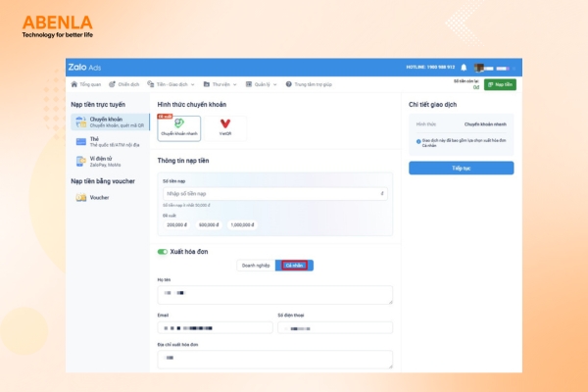The image size is (588, 392).
Task: Choose the 500,000 đ suggestion
Action: (x=209, y=225)
